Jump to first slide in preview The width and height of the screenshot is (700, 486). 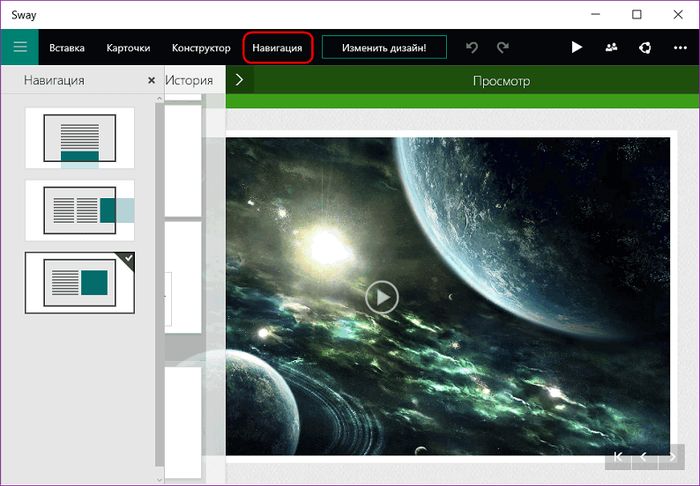[x=618, y=457]
